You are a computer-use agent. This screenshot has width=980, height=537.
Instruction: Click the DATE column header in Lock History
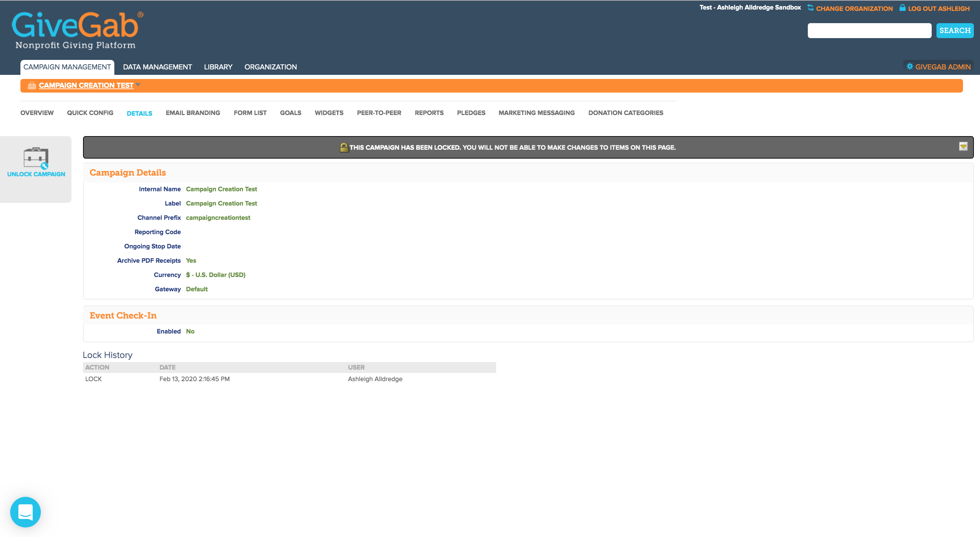[x=167, y=367]
